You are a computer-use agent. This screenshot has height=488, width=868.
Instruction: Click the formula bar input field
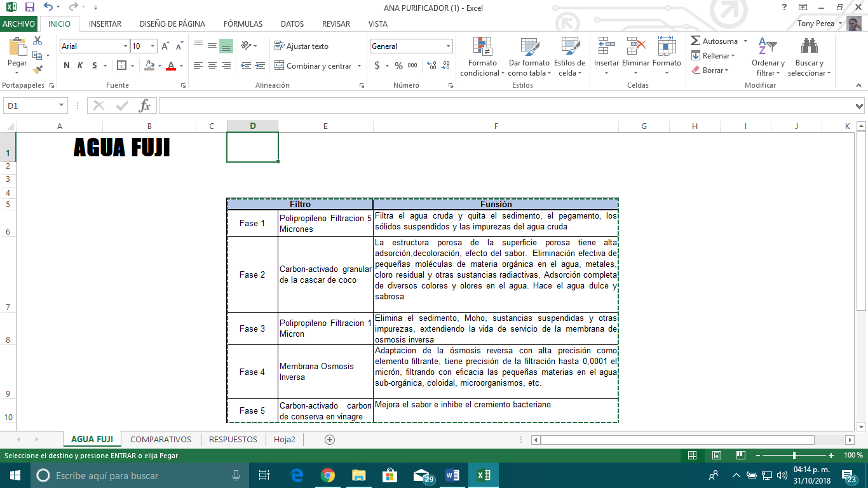[x=502, y=105]
